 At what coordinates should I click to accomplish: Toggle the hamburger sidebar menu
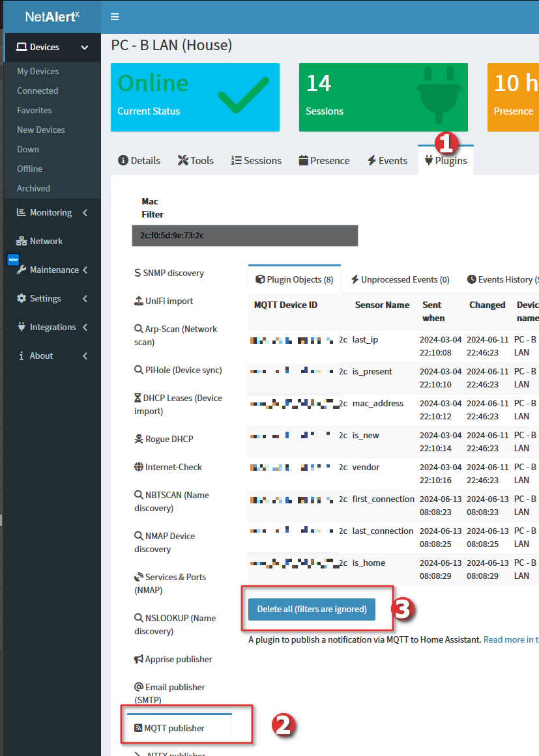115,17
